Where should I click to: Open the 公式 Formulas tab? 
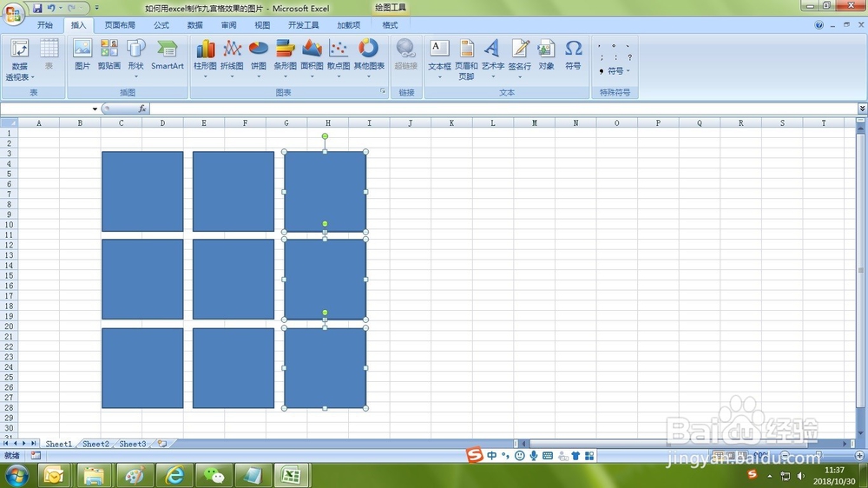point(161,25)
